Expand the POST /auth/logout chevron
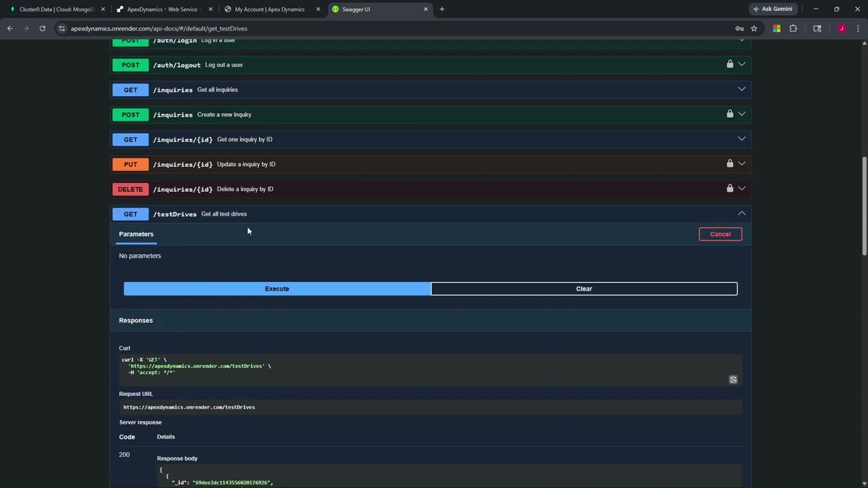Viewport: 868px width, 488px height. [x=742, y=64]
